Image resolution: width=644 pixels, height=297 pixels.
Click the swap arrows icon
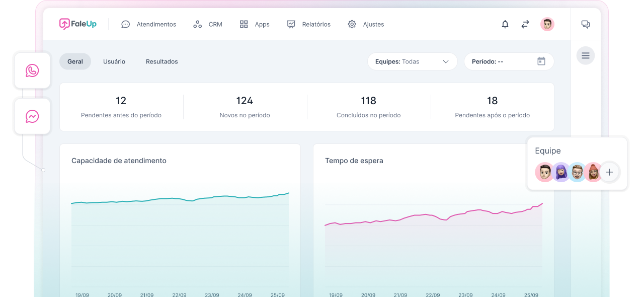[x=525, y=24]
